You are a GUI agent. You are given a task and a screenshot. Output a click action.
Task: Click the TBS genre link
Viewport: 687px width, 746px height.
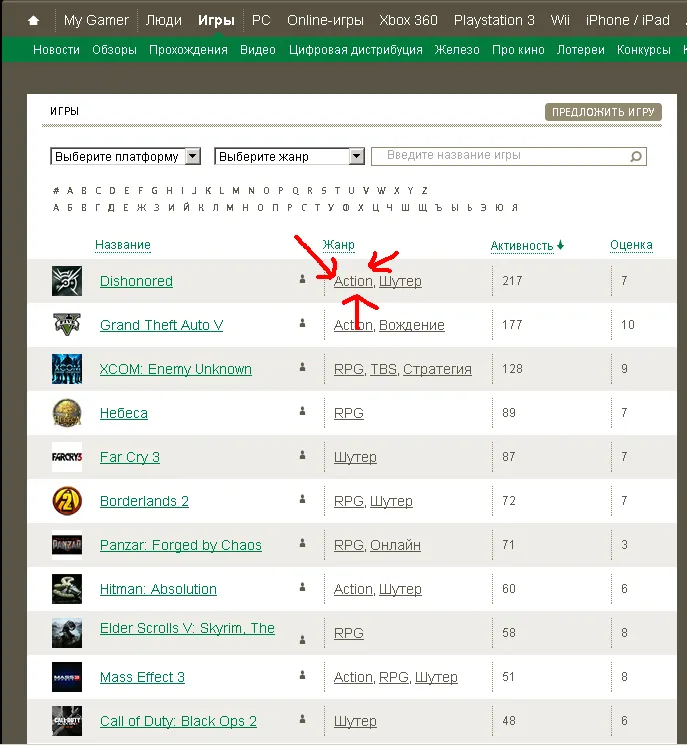(383, 369)
